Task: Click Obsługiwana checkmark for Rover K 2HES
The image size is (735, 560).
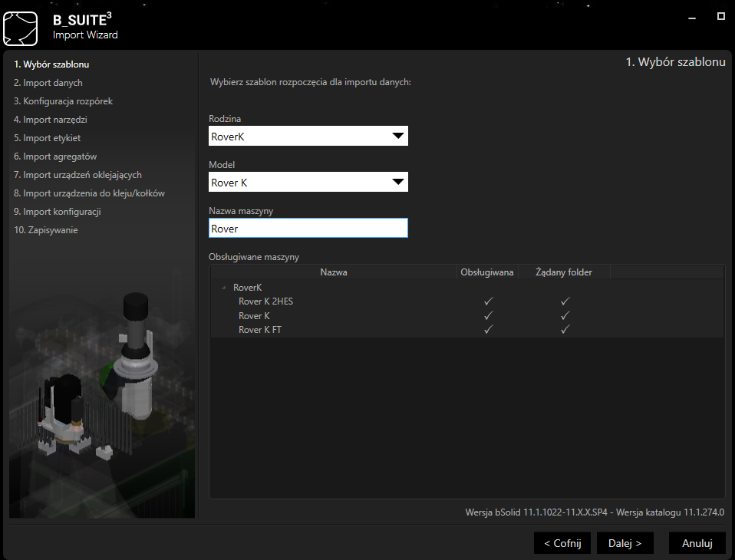Action: (x=489, y=301)
